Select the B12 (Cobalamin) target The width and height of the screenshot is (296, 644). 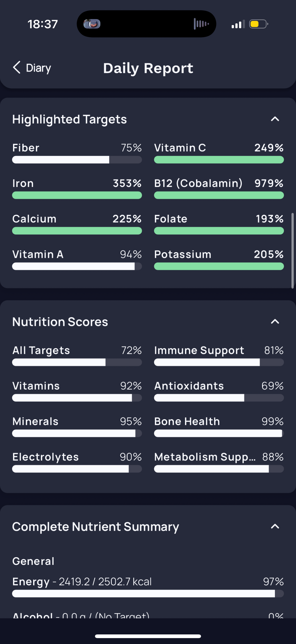pyautogui.click(x=219, y=188)
